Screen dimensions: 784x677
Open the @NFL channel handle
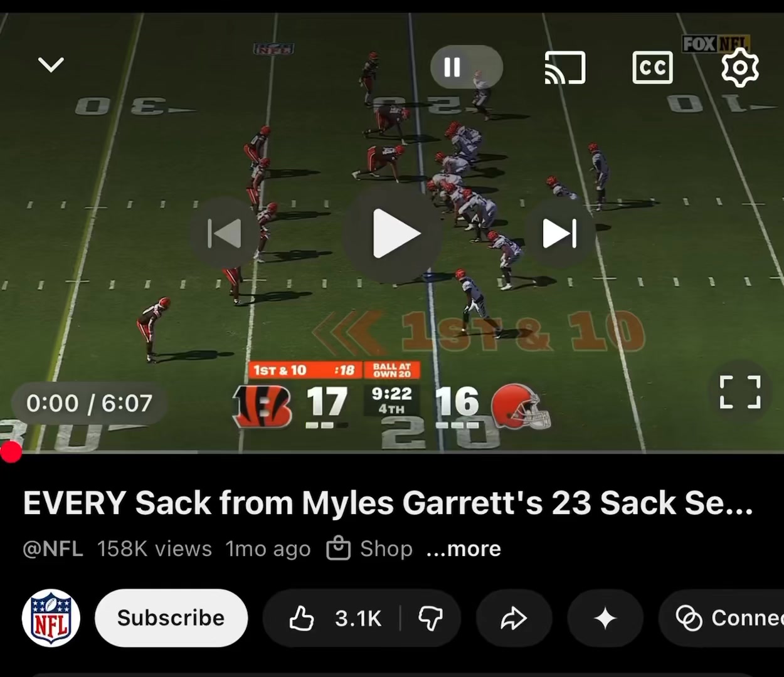(53, 548)
